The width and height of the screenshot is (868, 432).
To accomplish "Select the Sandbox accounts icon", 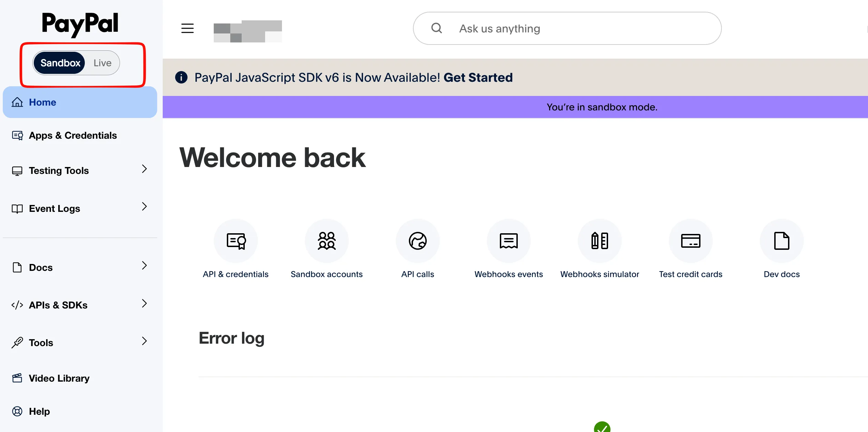I will [x=326, y=240].
